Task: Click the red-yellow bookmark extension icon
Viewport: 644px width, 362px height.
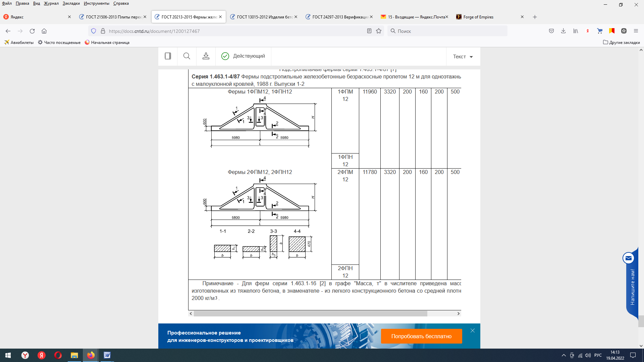Action: [x=612, y=31]
